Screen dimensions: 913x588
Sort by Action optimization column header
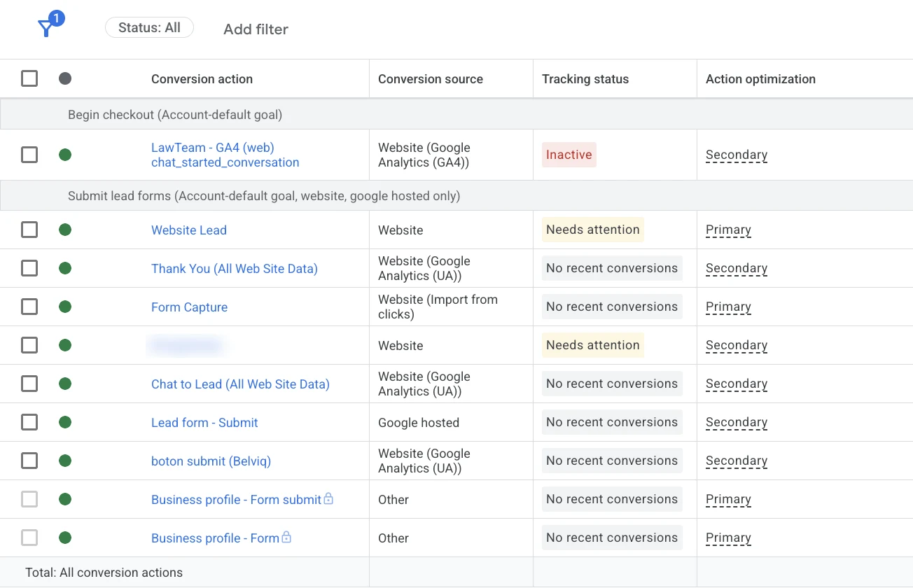tap(760, 79)
